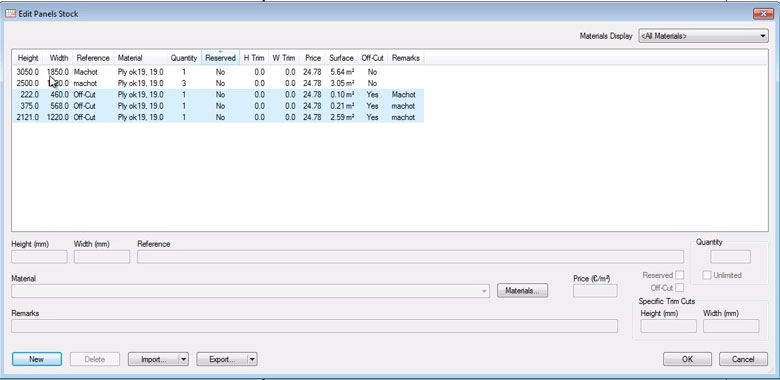
Task: Click the 3.05 m² surface cell
Action: (342, 83)
